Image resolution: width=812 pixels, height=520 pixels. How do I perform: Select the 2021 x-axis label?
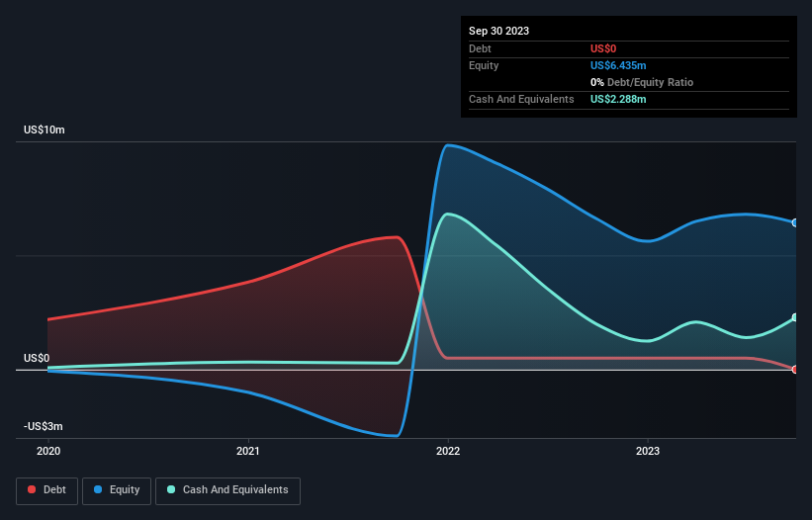click(x=248, y=451)
